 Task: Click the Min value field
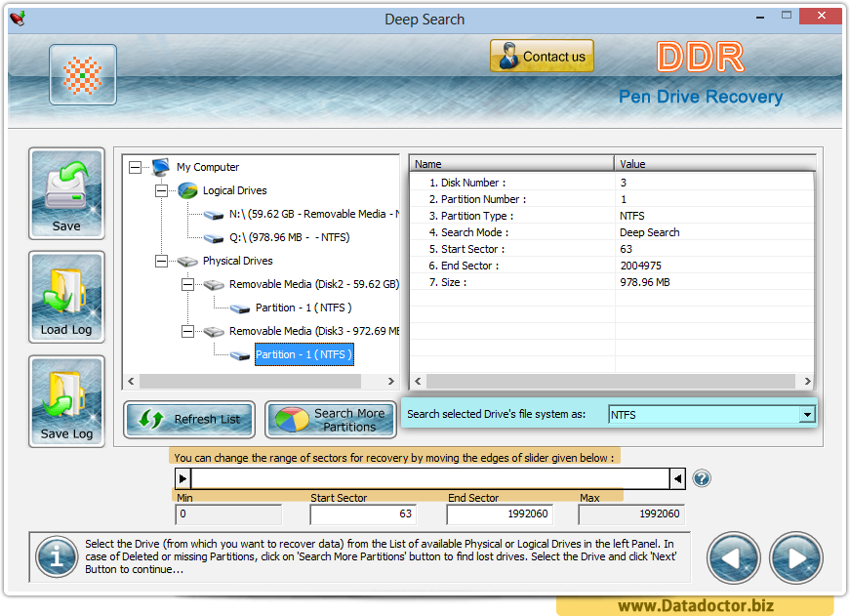228,514
